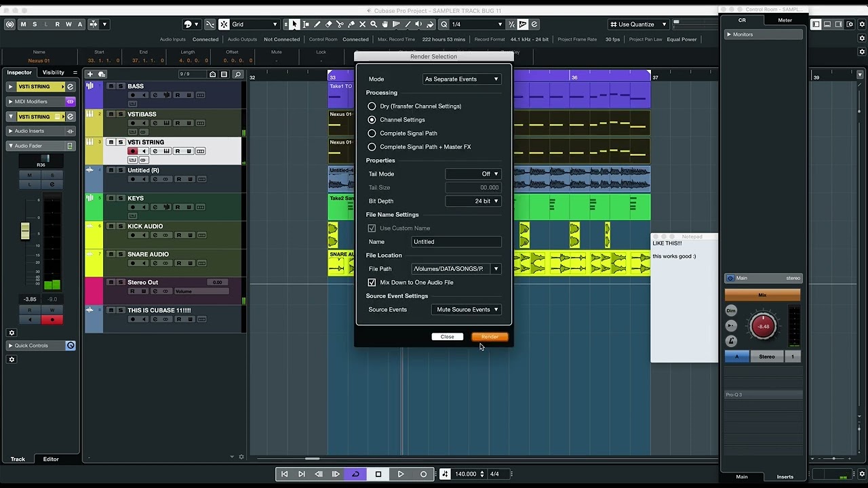Click the Control Room level knob

(764, 327)
